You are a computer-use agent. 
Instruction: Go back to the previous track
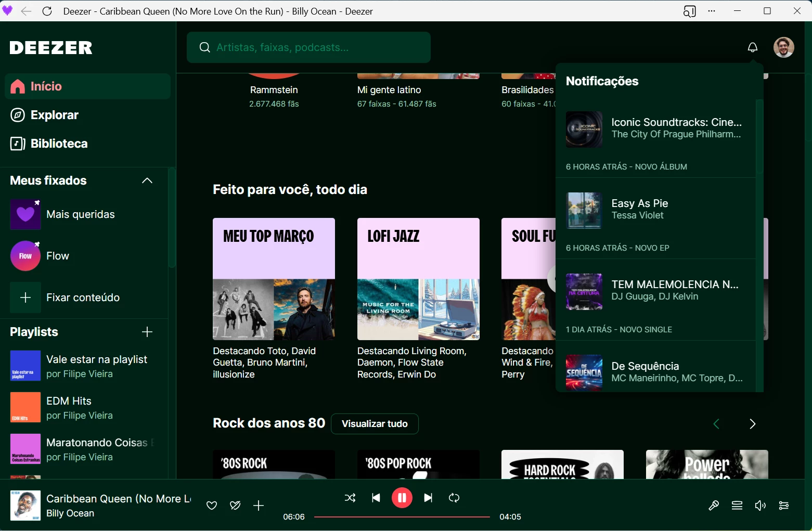(x=376, y=498)
